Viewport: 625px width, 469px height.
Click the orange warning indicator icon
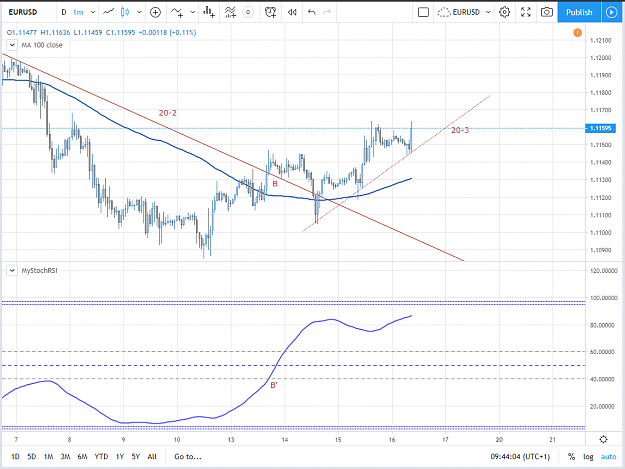(578, 33)
